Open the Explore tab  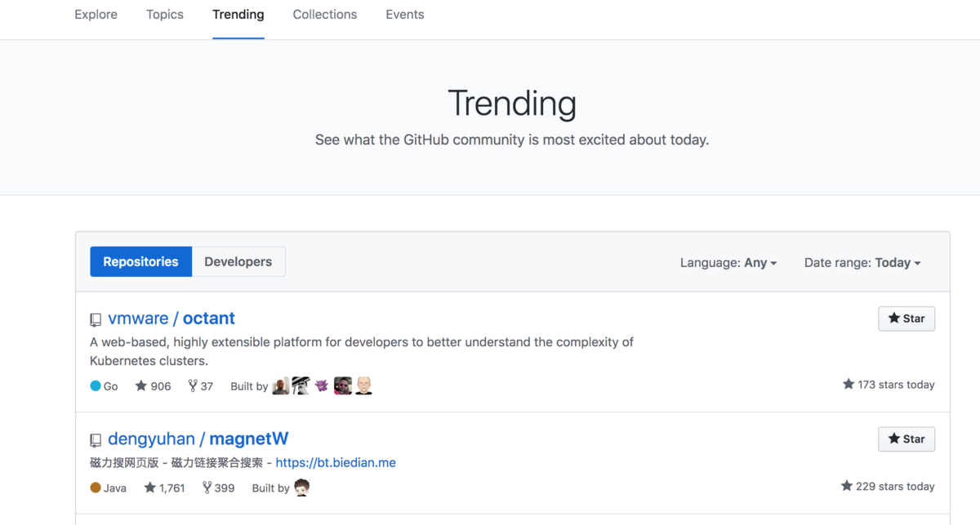click(x=96, y=15)
